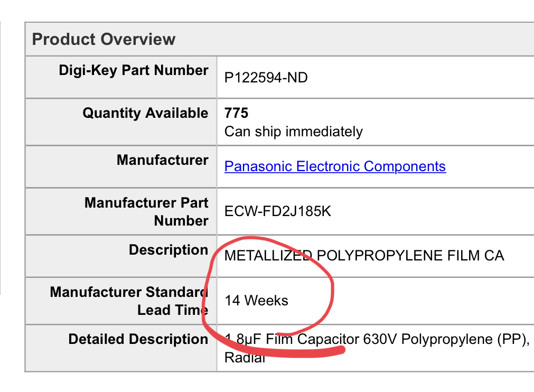
Task: Click the quantity available value 775
Action: [x=236, y=113]
